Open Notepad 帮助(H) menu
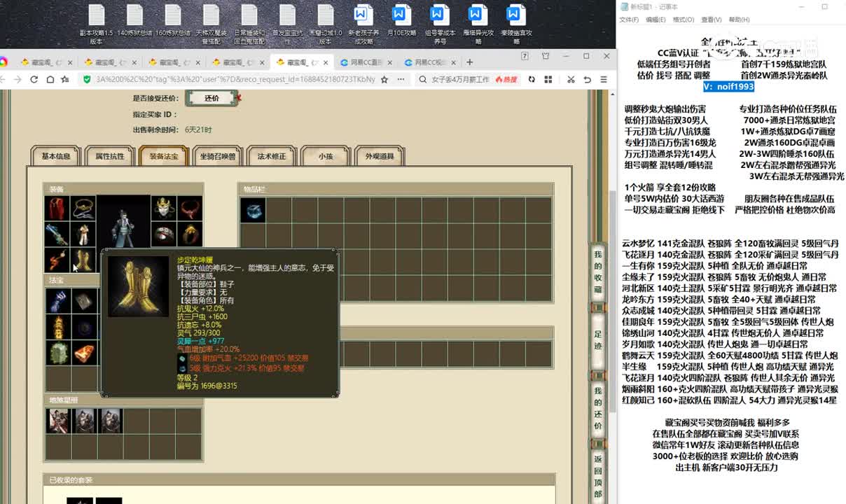 [739, 20]
